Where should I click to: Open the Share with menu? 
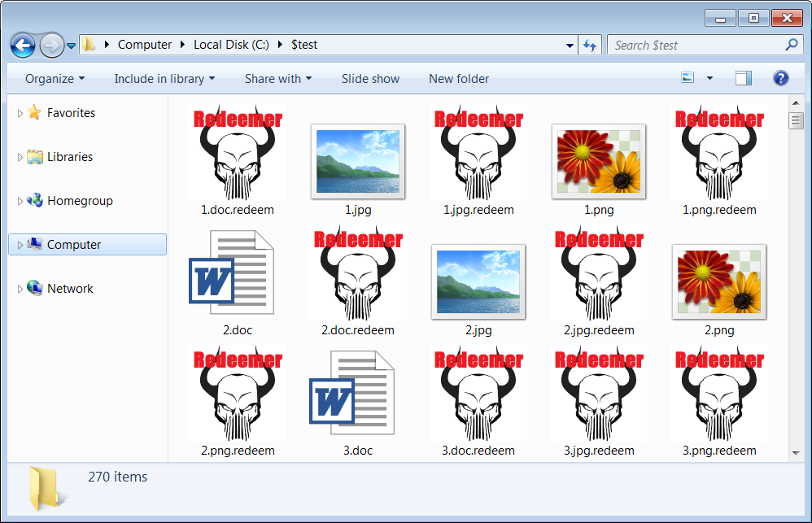click(x=278, y=79)
